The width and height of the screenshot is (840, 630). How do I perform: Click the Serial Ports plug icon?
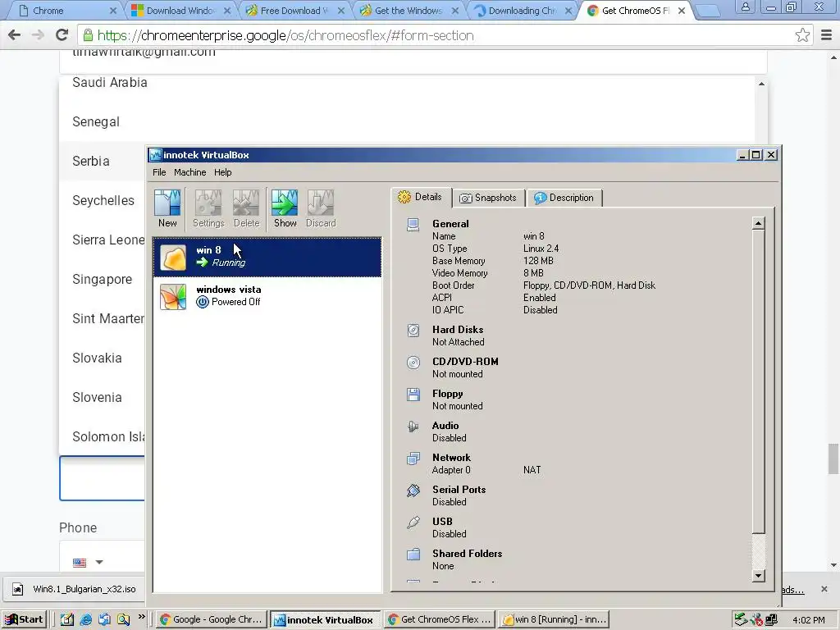[x=413, y=491]
